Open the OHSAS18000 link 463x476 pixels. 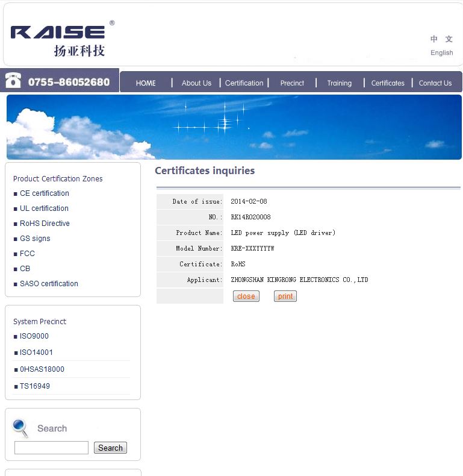(x=42, y=369)
